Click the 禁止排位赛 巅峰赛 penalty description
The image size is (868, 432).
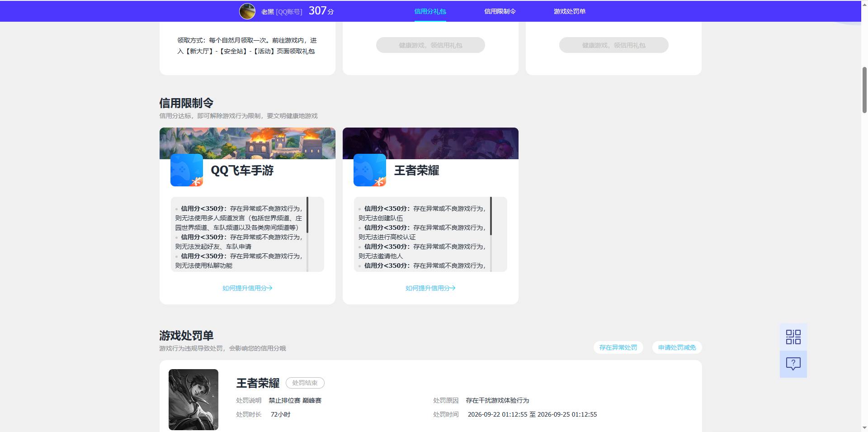[x=295, y=400]
